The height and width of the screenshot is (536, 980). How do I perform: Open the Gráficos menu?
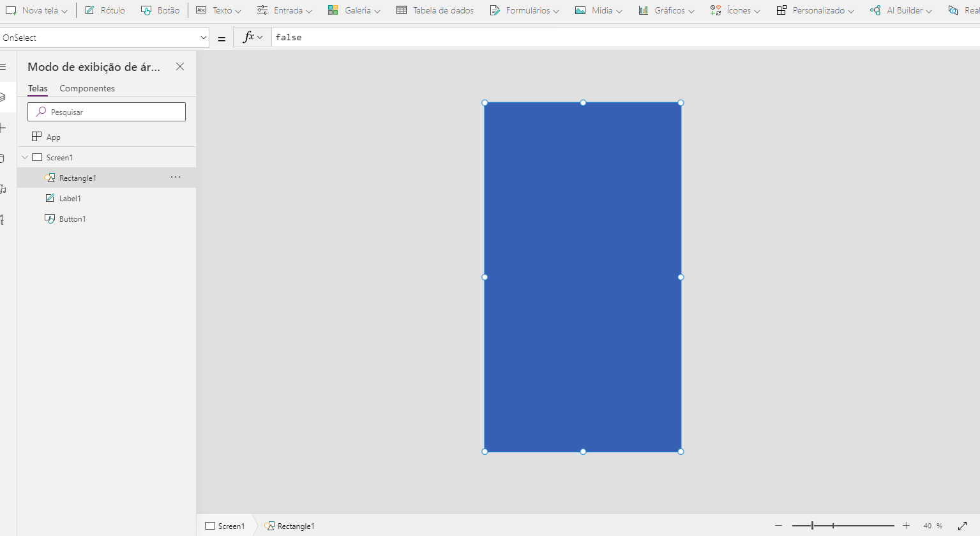(x=666, y=10)
